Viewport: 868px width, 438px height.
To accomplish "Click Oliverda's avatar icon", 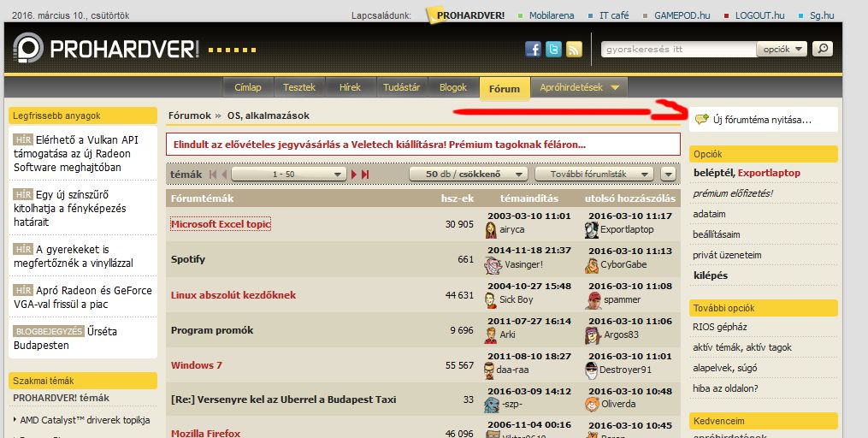I will 592,405.
